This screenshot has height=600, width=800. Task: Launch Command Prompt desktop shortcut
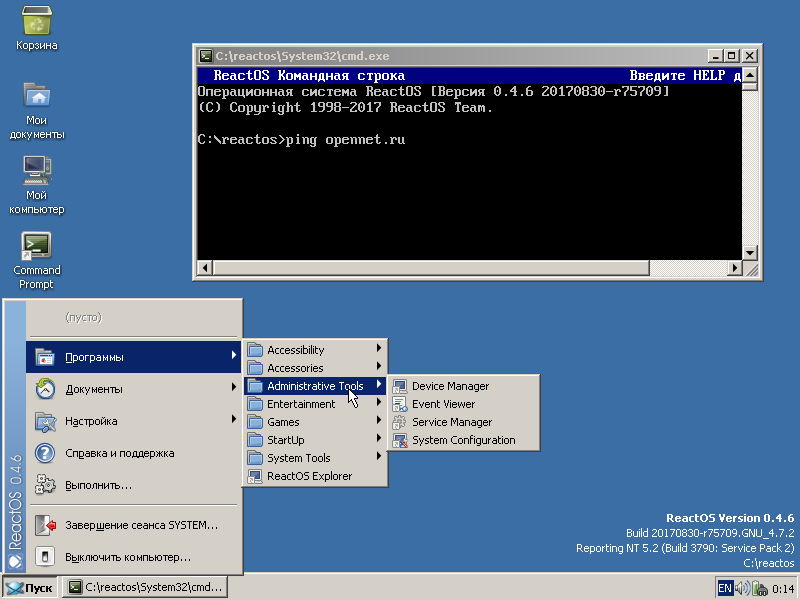pos(36,247)
